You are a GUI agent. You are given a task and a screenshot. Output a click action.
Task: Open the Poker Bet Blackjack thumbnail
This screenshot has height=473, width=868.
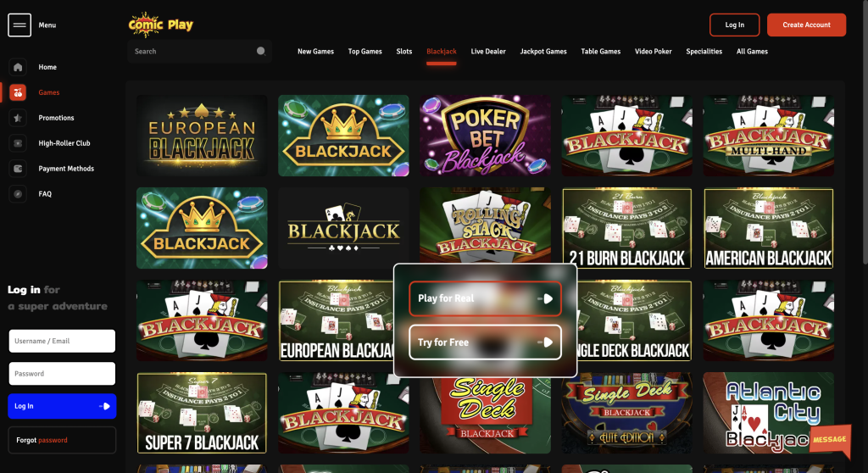pos(485,135)
